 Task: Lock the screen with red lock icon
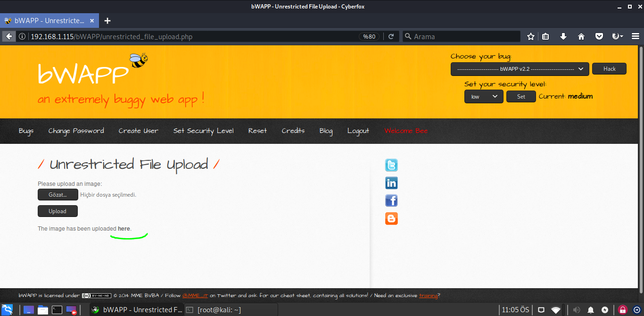click(x=623, y=310)
